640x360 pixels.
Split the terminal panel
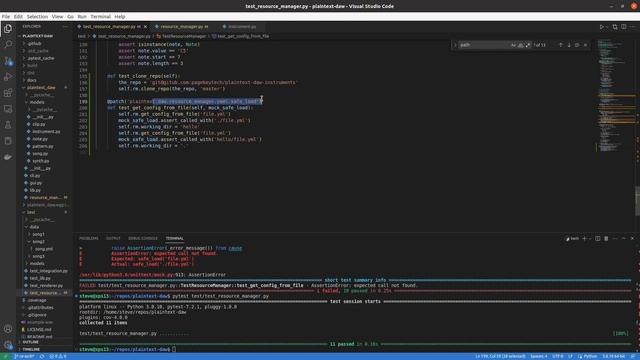598,238
